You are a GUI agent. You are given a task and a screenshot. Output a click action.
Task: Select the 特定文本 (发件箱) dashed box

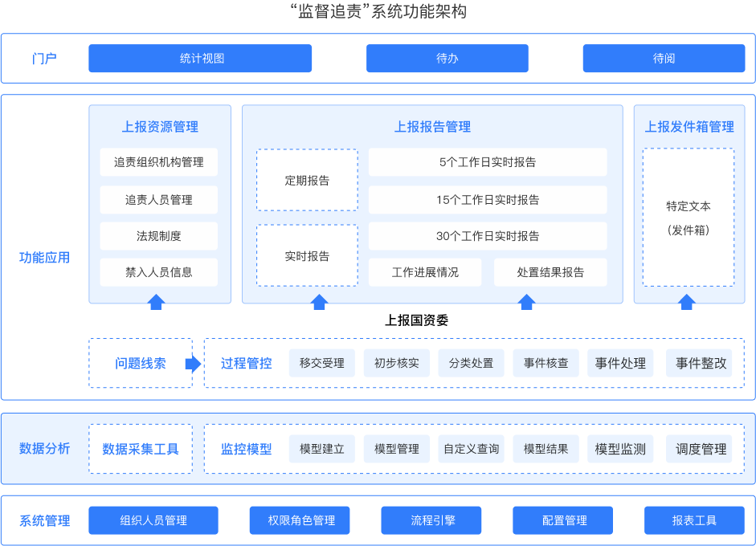689,218
